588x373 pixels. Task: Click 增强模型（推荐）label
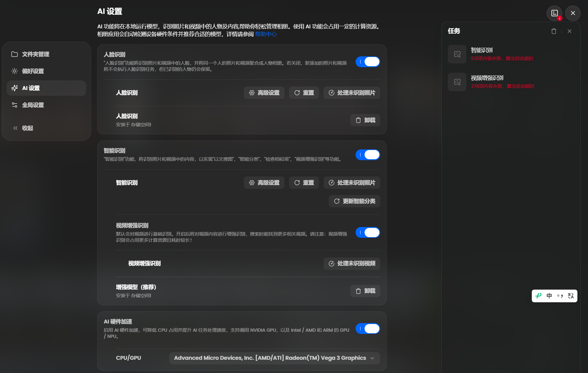(x=136, y=287)
